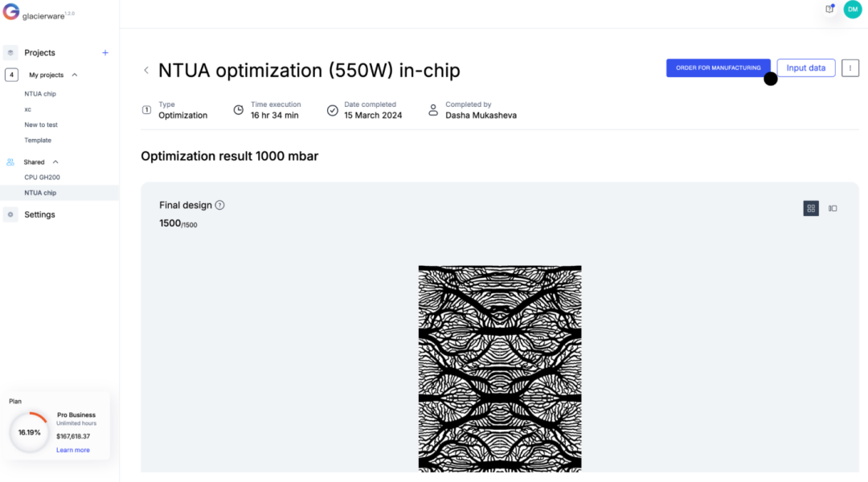Open the Projects section

click(40, 52)
